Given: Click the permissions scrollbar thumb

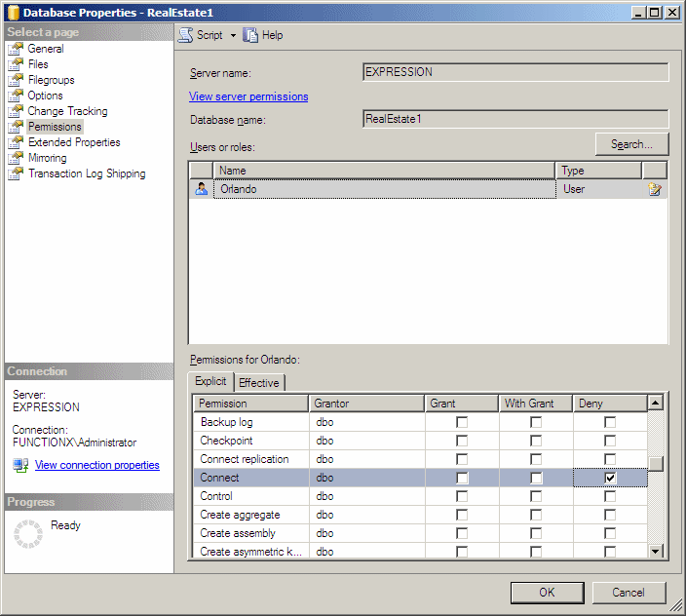Looking at the screenshot, I should pos(656,464).
